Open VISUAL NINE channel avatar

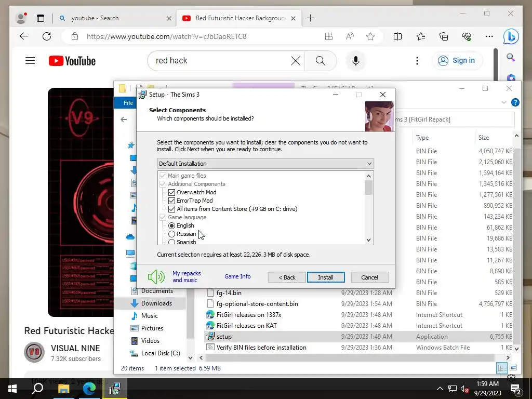pyautogui.click(x=34, y=353)
